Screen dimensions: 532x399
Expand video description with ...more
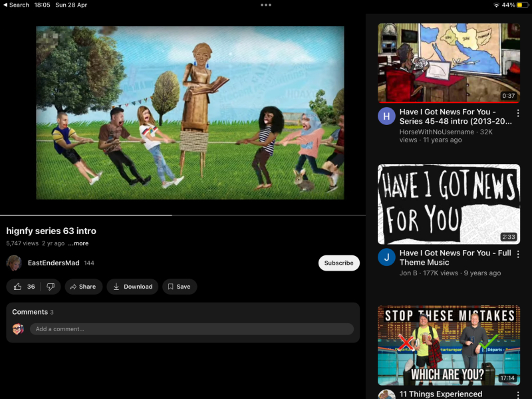coord(78,243)
